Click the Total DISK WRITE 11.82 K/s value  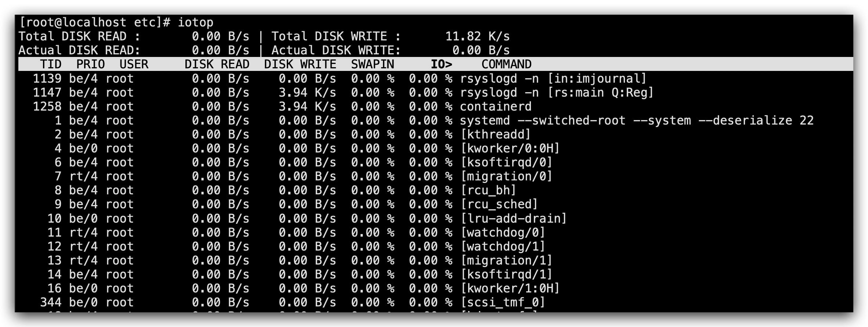coord(477,36)
